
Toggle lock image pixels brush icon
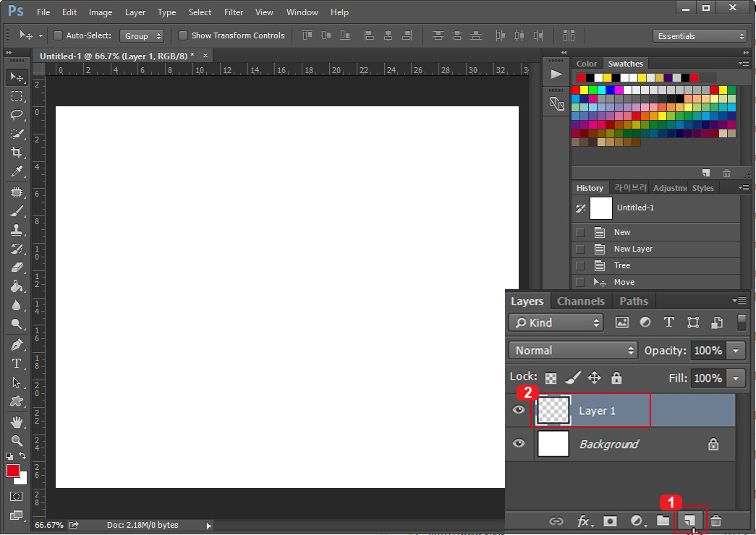(573, 378)
